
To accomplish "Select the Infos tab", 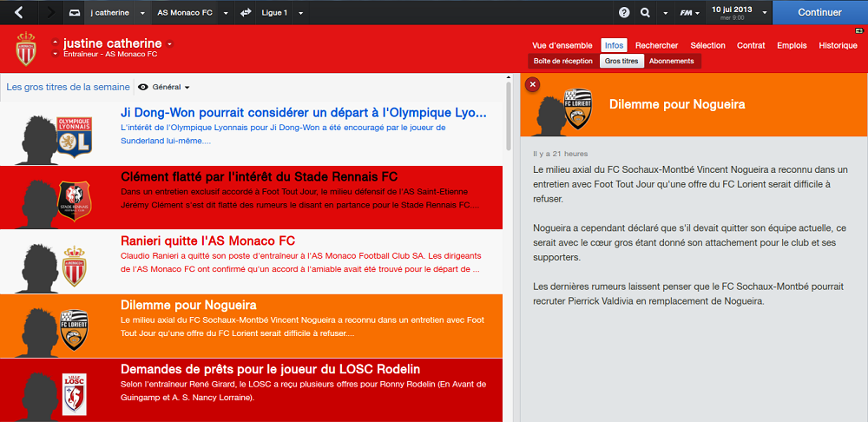I will (614, 45).
